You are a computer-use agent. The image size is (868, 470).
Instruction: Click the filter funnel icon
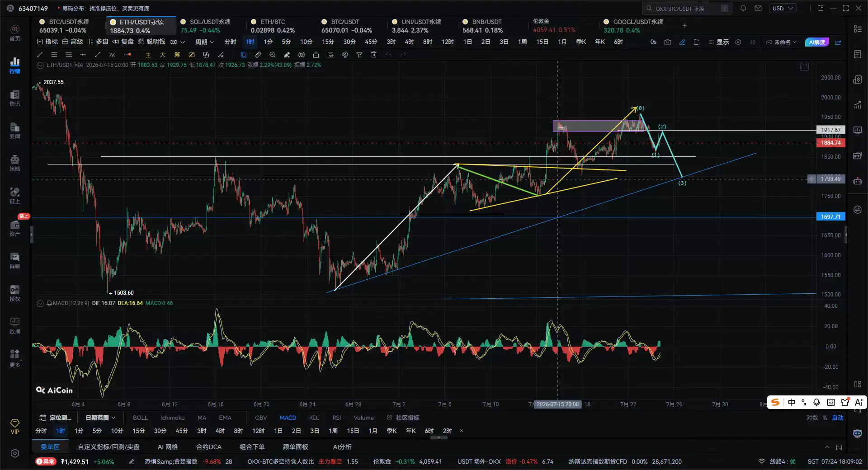click(359, 55)
